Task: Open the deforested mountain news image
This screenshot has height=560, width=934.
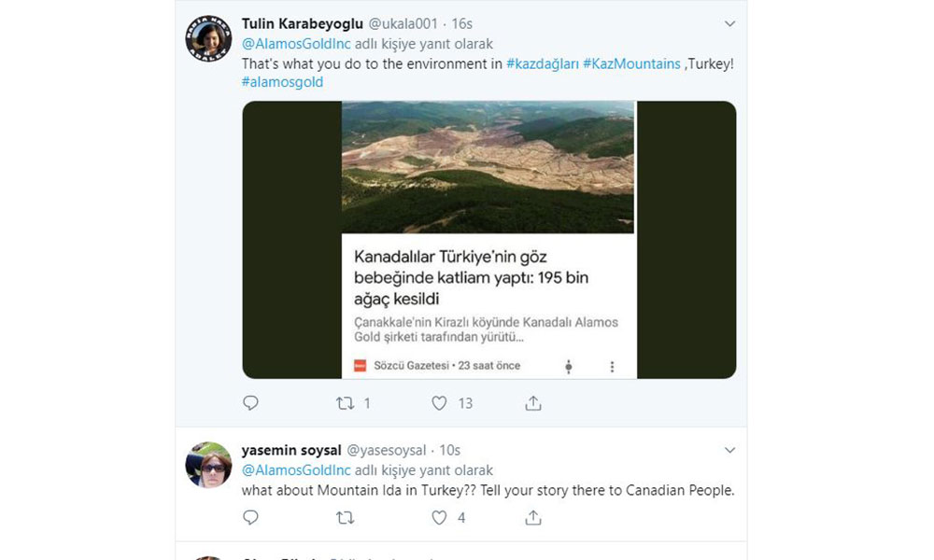Action: pos(488,166)
